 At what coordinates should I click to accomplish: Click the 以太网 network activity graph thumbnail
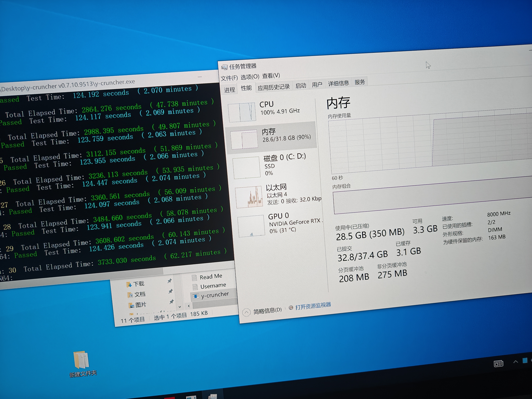click(249, 197)
